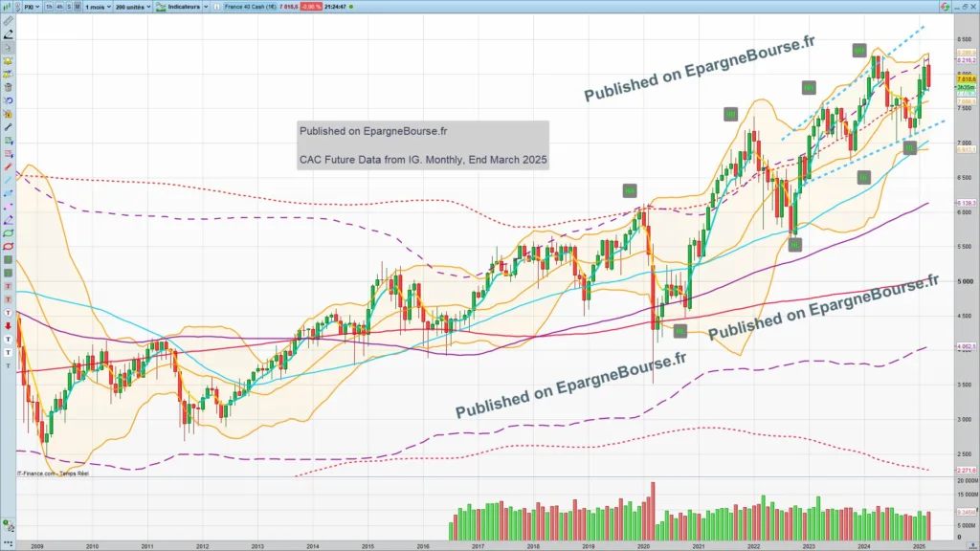Image resolution: width=980 pixels, height=551 pixels.
Task: Open the '200 unités' dropdown
Action: pyautogui.click(x=132, y=7)
